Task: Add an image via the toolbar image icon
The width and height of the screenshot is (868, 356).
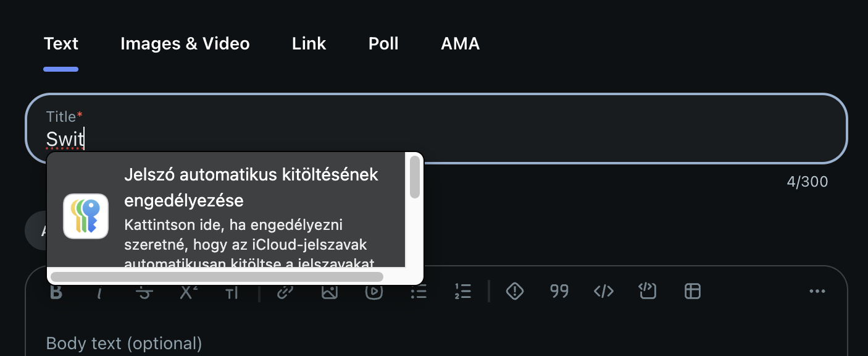Action: click(330, 292)
